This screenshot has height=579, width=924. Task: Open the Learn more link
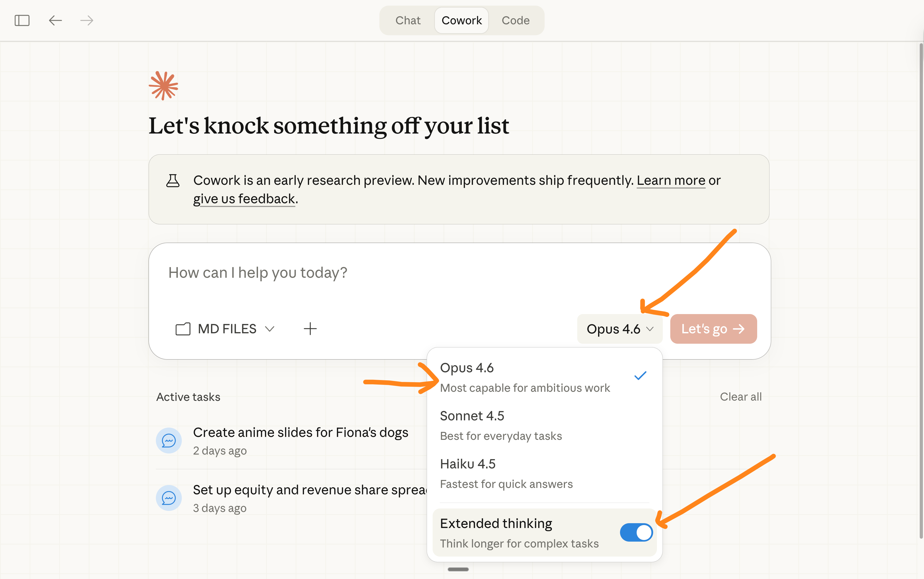pos(671,180)
